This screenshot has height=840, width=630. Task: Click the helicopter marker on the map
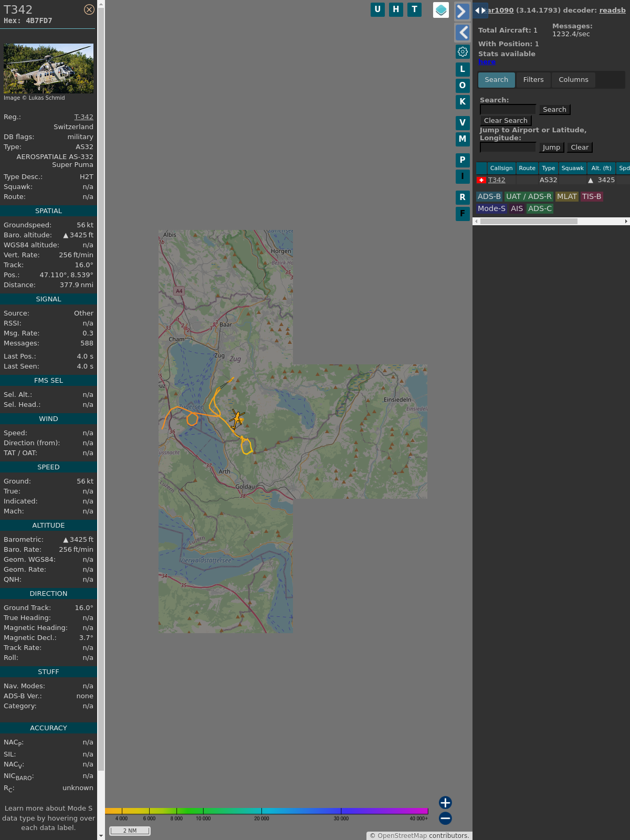click(x=237, y=419)
